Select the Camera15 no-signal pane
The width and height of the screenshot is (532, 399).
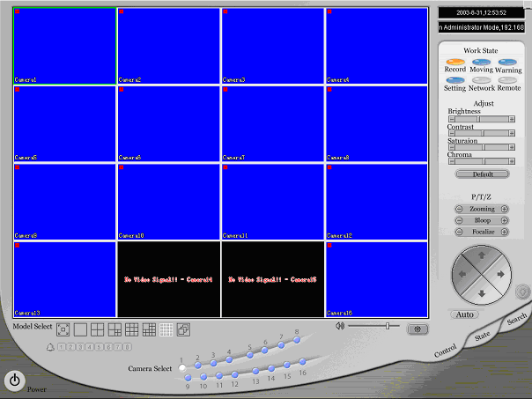273,279
